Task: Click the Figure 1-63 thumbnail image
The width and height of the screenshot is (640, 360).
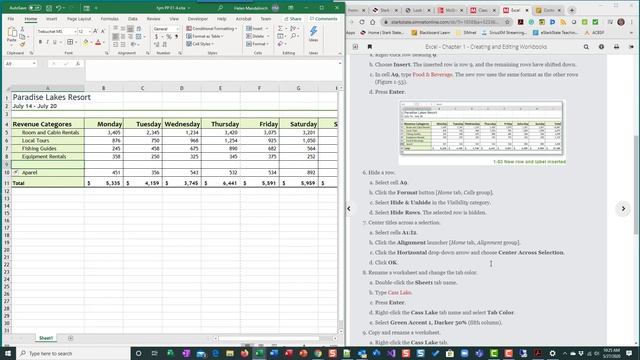Action: [x=482, y=128]
